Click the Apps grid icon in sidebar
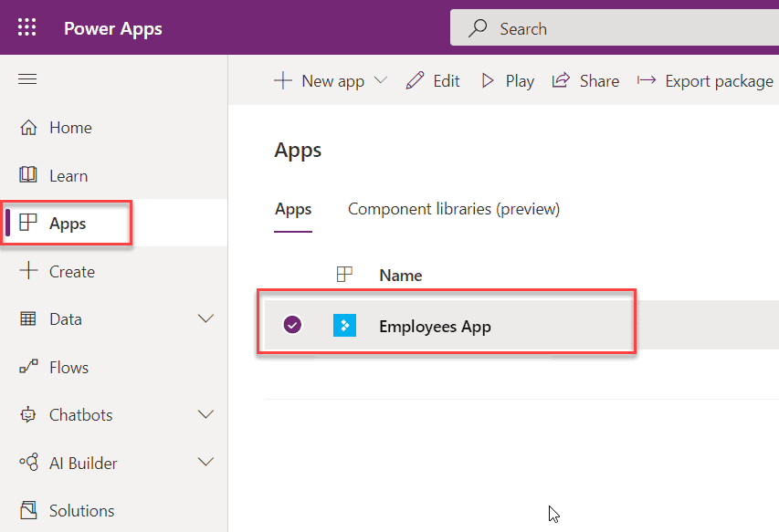The image size is (779, 532). [28, 223]
